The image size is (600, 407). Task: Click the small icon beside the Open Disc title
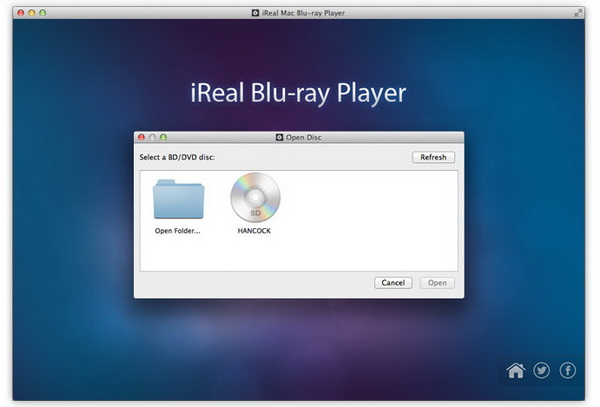(x=278, y=137)
